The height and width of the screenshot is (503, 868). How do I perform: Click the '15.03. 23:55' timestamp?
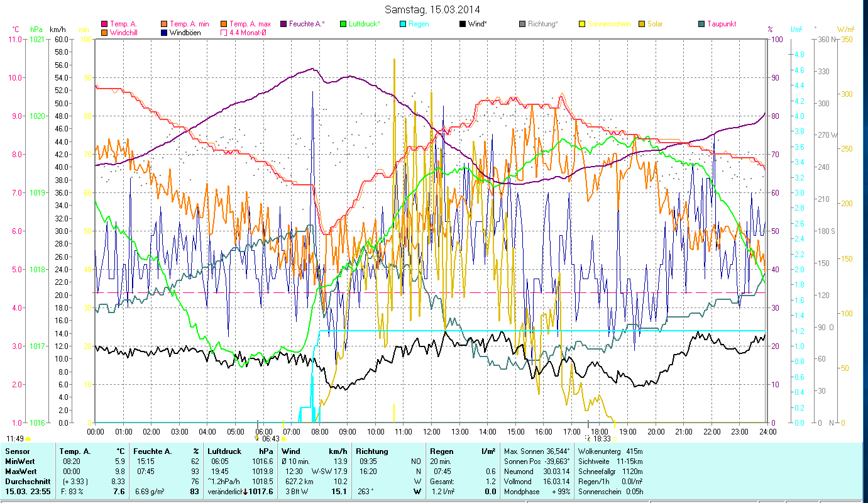[28, 492]
